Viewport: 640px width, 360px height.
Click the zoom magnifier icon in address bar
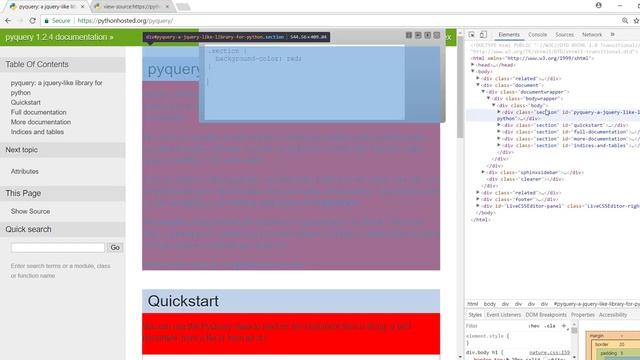pyautogui.click(x=625, y=20)
